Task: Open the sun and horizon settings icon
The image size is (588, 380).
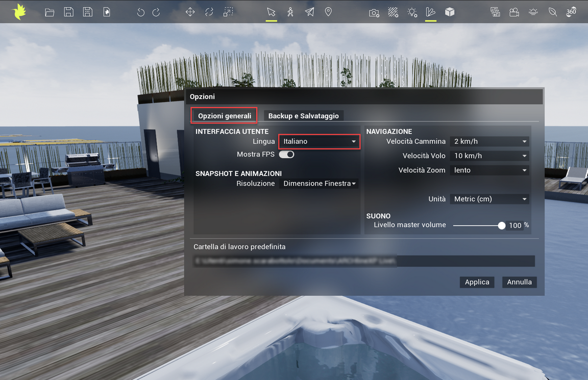Action: (x=533, y=12)
